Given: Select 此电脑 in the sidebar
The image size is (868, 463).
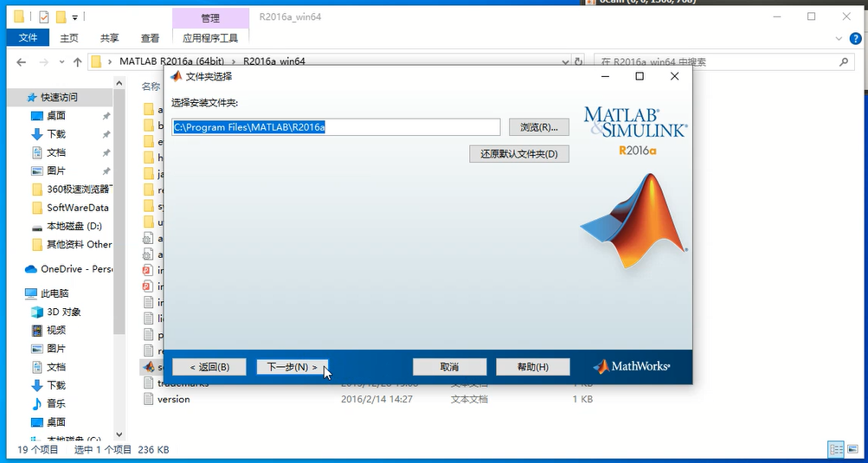Looking at the screenshot, I should pyautogui.click(x=47, y=293).
